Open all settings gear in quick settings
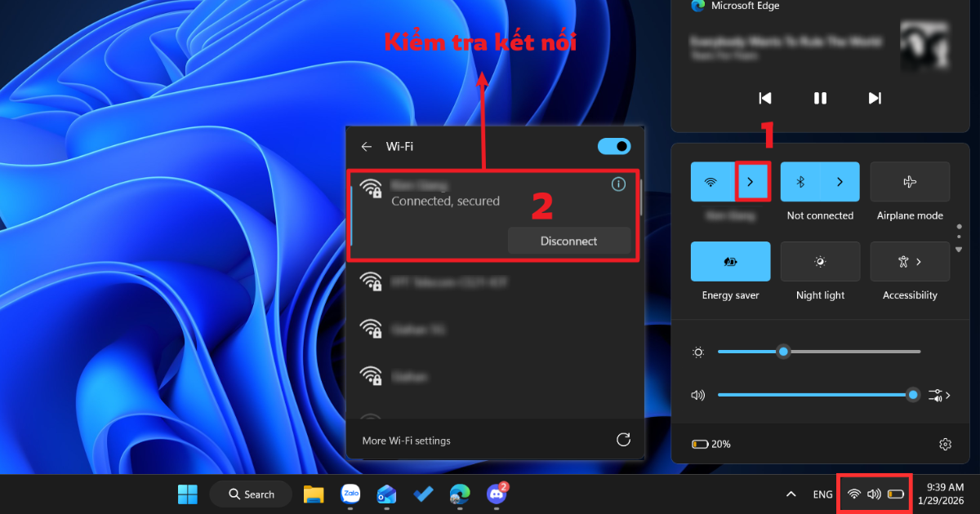The image size is (980, 514). 945,445
